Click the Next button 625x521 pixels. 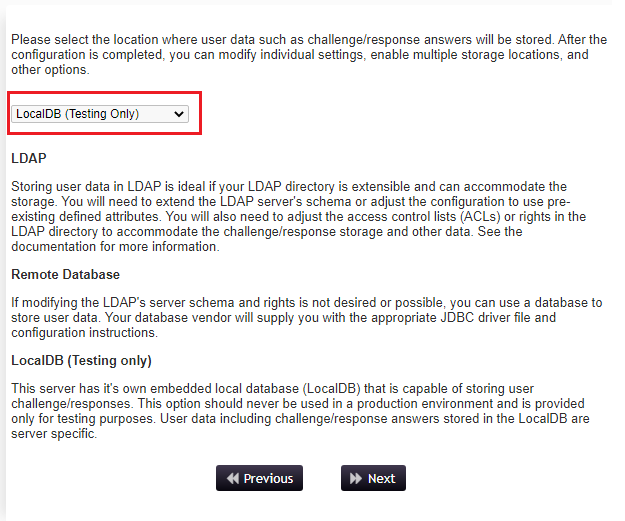point(373,478)
